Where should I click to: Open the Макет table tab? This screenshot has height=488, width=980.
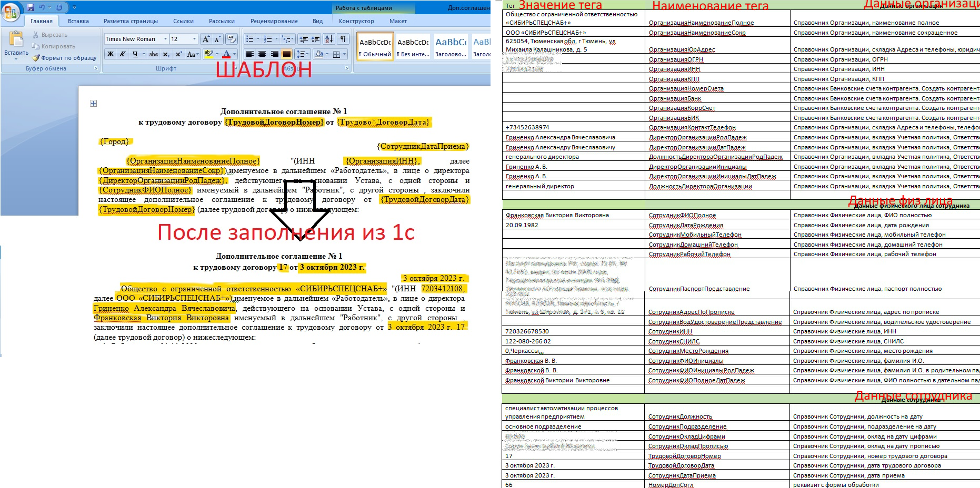[x=398, y=21]
